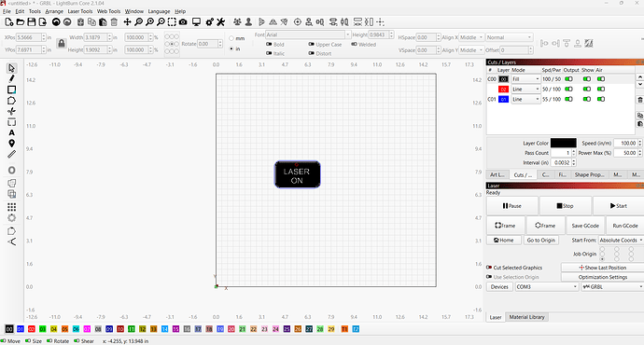Open the COM3 port dropdown
This screenshot has width=644, height=345.
coord(547,287)
